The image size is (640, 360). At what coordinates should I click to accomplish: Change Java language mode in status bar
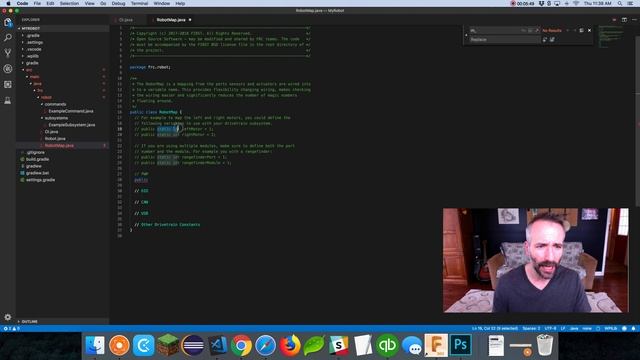pos(574,329)
